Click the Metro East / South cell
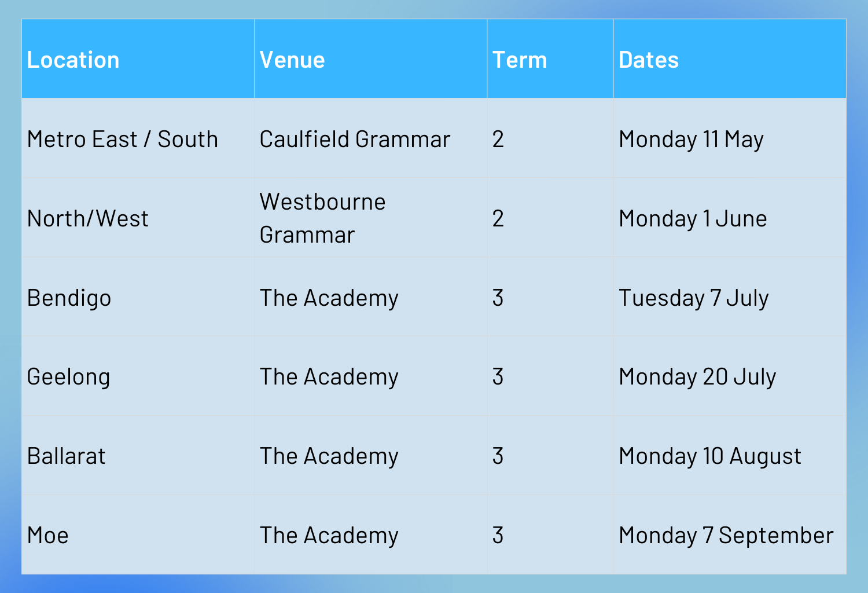 click(123, 140)
